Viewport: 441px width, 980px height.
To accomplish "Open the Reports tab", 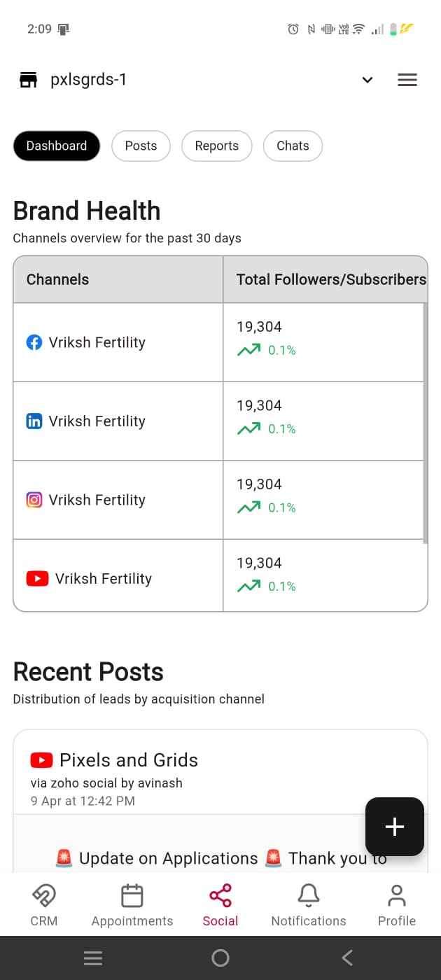I will [216, 146].
